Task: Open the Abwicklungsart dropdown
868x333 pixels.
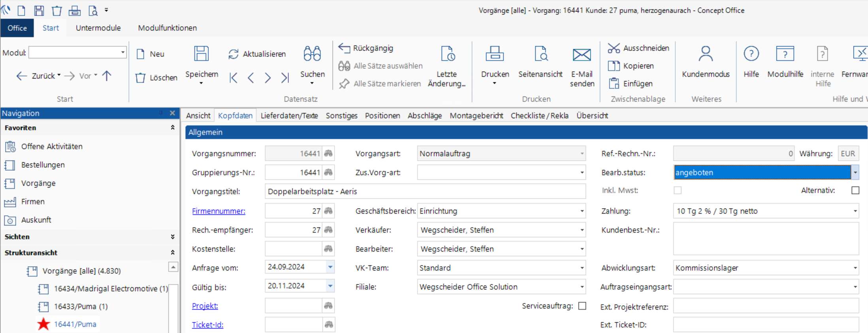Action: coord(855,268)
